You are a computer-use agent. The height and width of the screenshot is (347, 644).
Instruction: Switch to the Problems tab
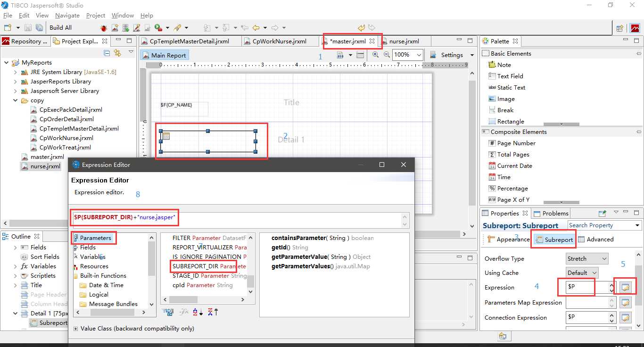pyautogui.click(x=551, y=213)
